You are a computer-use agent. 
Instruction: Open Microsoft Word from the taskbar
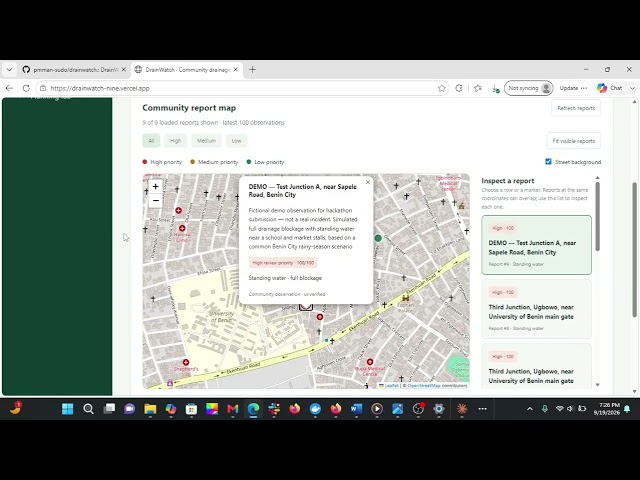click(356, 409)
